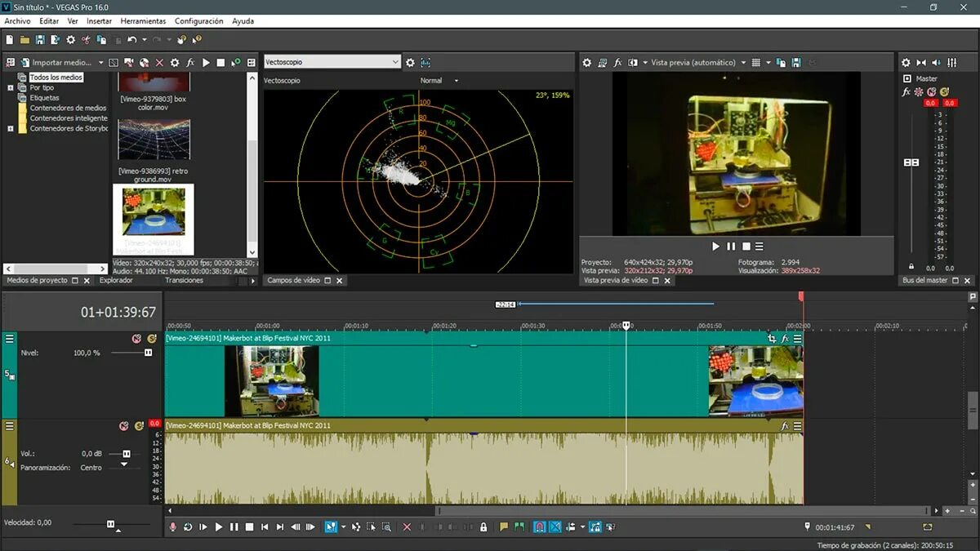This screenshot has height=551, width=980.
Task: Toggle the Lock event padlock icon
Action: click(483, 527)
